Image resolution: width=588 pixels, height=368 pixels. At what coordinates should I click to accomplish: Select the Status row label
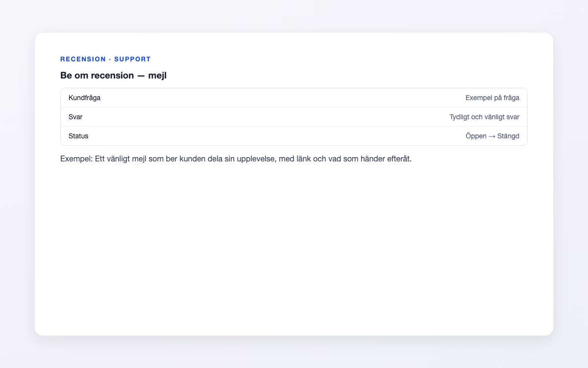click(x=78, y=136)
